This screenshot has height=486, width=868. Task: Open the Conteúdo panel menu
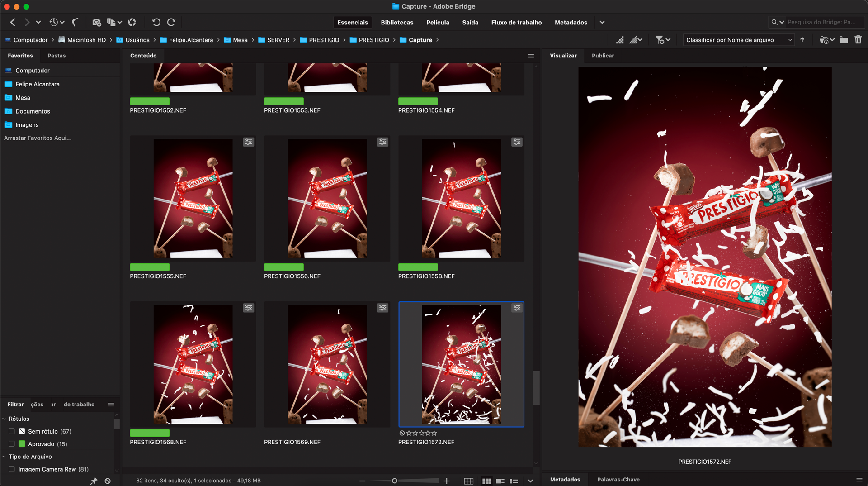(x=531, y=56)
